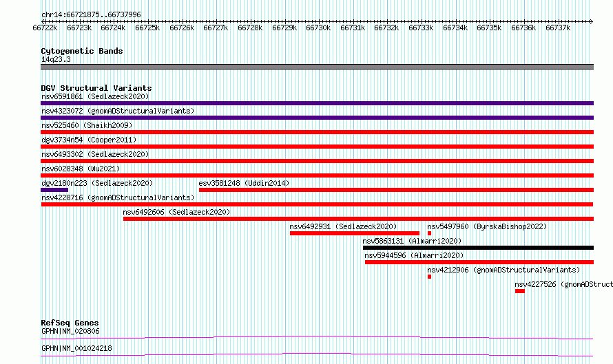Screen dimensions: 613x364
Task: Click the nsv6591861 (Sedlazeck2020) variant label
Action: pyautogui.click(x=95, y=96)
